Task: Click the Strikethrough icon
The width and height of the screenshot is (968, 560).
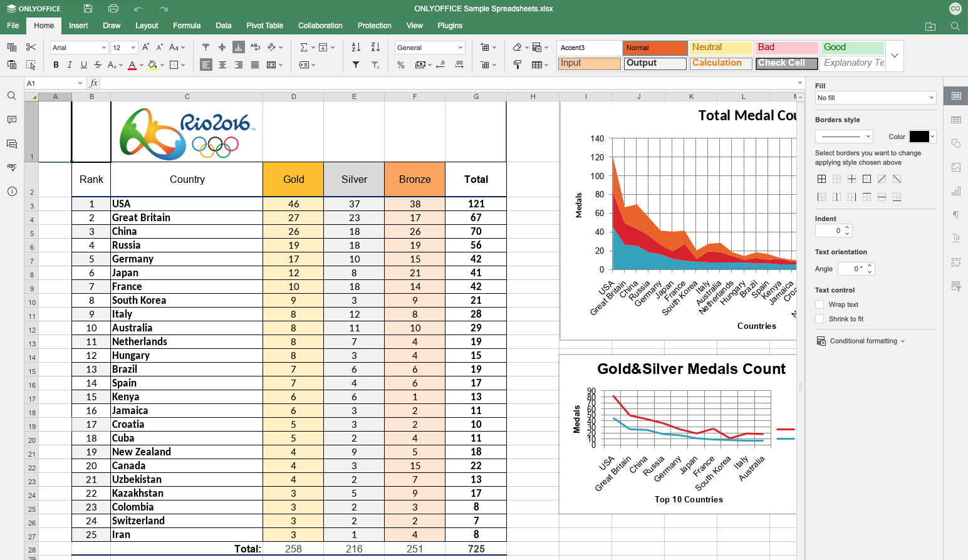Action: (x=98, y=65)
